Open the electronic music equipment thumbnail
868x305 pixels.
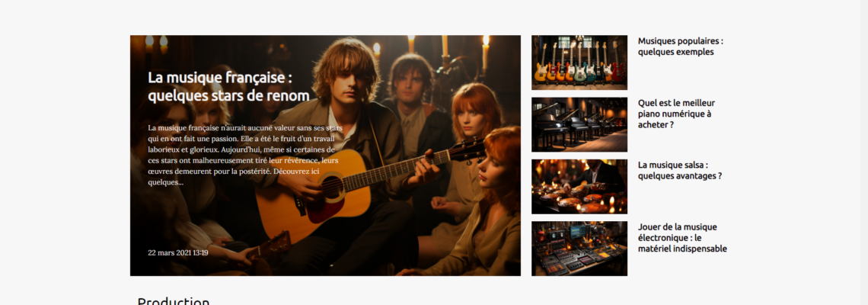point(579,249)
